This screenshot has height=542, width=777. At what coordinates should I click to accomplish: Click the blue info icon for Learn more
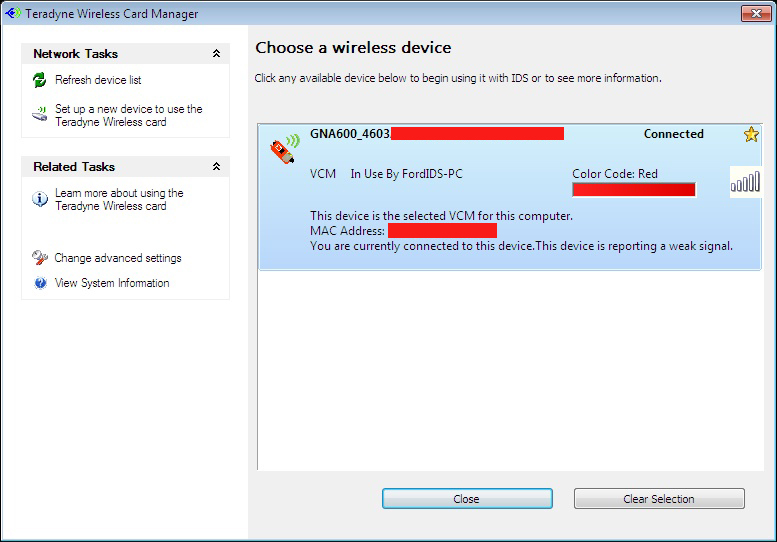pyautogui.click(x=40, y=199)
